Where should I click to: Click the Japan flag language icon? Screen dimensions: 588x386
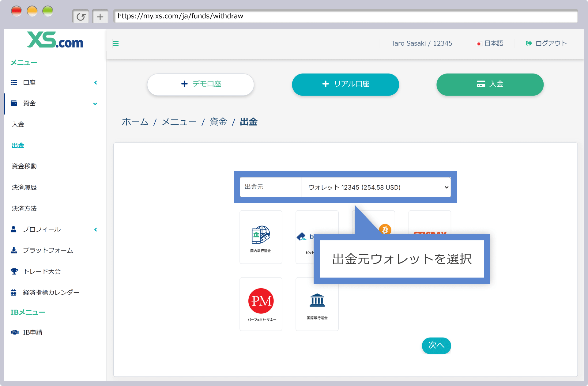479,44
